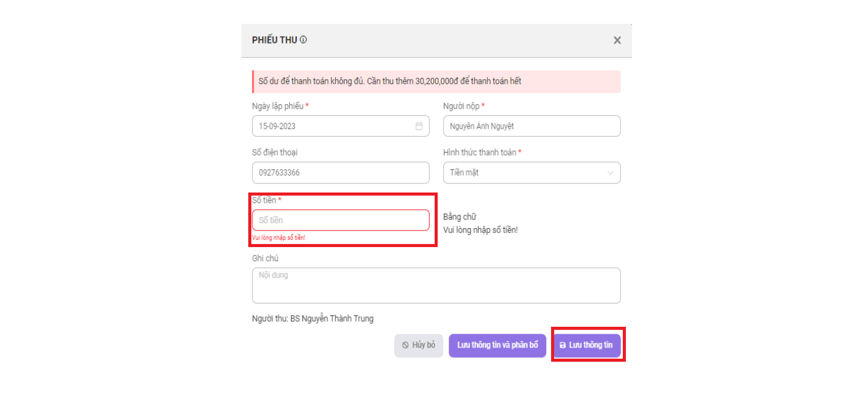Focus the Ghi chú notes textarea
The height and width of the screenshot is (412, 868).
click(436, 285)
